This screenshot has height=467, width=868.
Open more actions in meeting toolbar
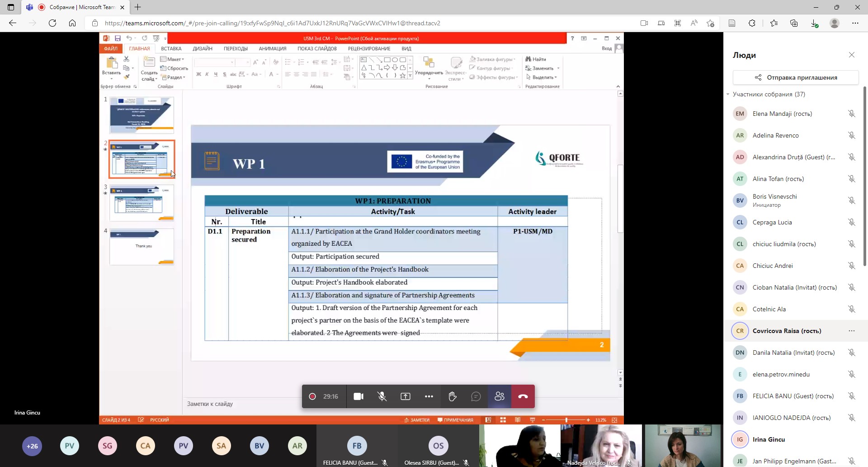(x=429, y=396)
